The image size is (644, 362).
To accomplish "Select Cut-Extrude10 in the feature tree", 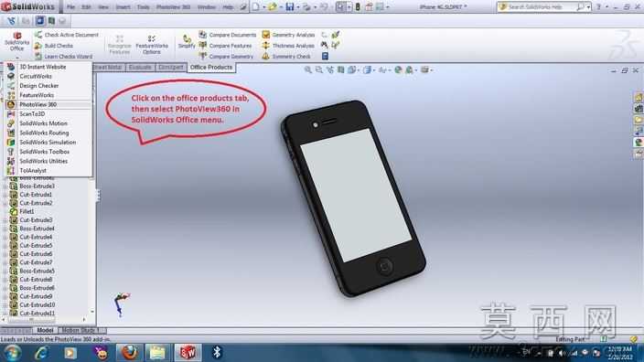I will pyautogui.click(x=37, y=305).
